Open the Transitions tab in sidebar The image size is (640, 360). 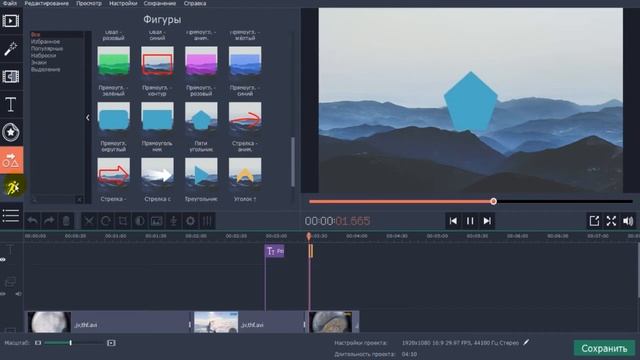(x=11, y=76)
